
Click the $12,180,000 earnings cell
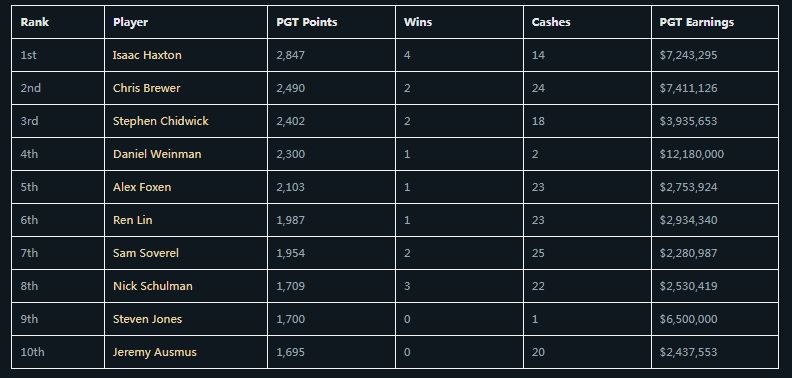click(x=691, y=154)
